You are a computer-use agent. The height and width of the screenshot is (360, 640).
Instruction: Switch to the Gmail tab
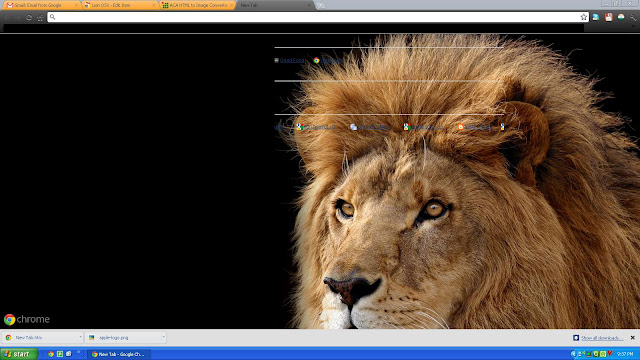[40, 5]
